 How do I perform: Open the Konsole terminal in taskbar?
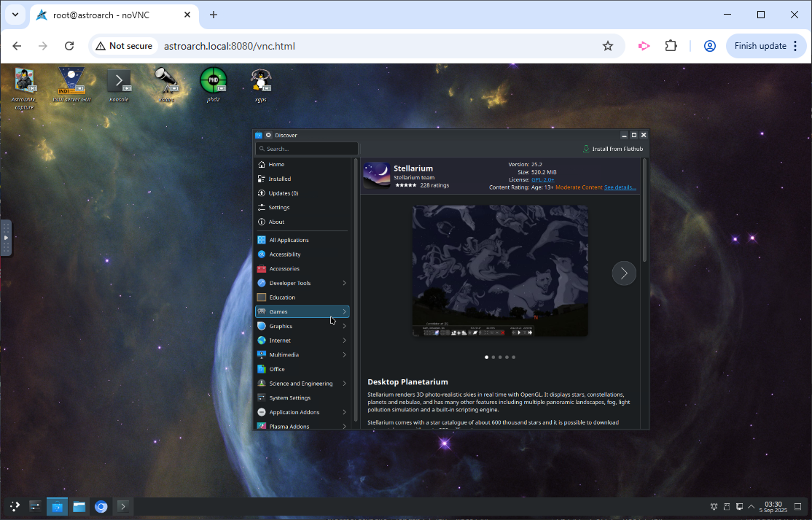click(x=122, y=506)
